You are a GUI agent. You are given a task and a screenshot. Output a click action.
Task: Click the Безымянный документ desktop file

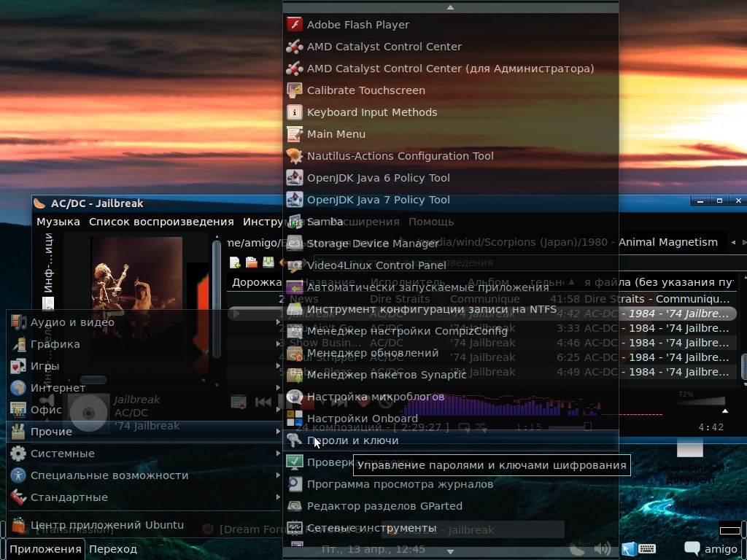[690, 459]
